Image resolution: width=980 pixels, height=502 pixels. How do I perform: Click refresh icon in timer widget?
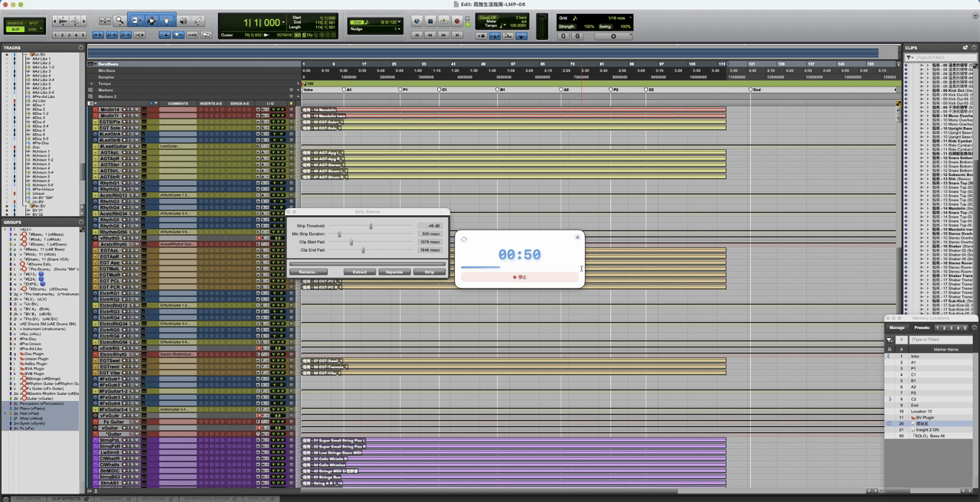[x=464, y=239]
